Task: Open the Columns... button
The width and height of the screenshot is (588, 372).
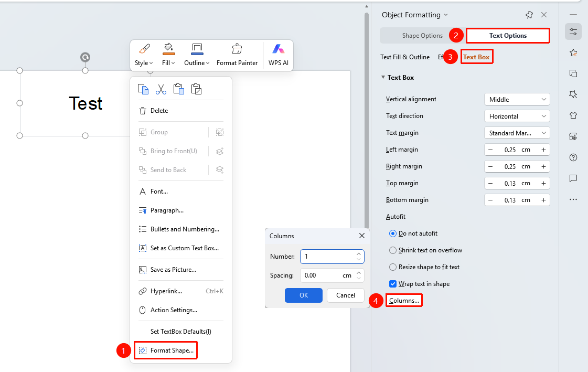Action: coord(404,300)
